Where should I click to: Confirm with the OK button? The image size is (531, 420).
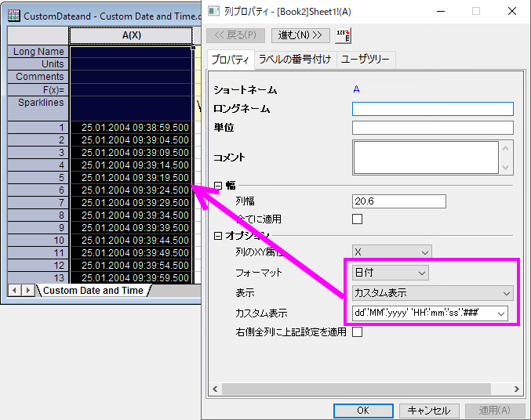(363, 411)
